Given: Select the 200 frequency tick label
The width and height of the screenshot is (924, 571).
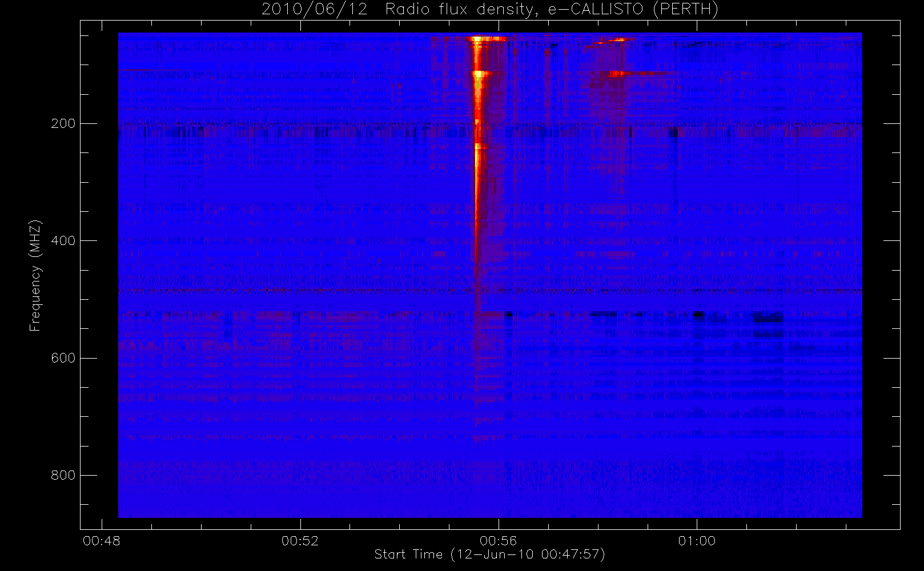Looking at the screenshot, I should click(x=63, y=123).
